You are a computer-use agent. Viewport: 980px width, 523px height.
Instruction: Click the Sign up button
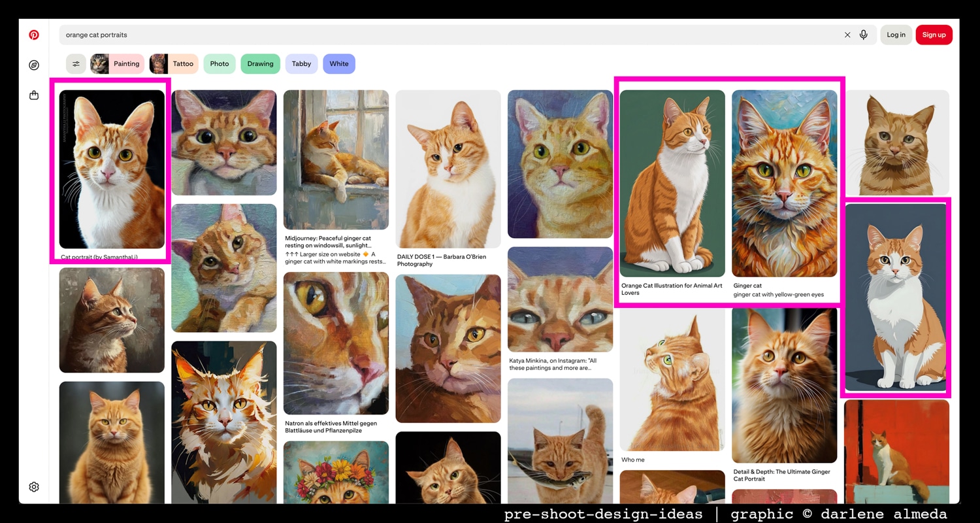click(x=934, y=35)
